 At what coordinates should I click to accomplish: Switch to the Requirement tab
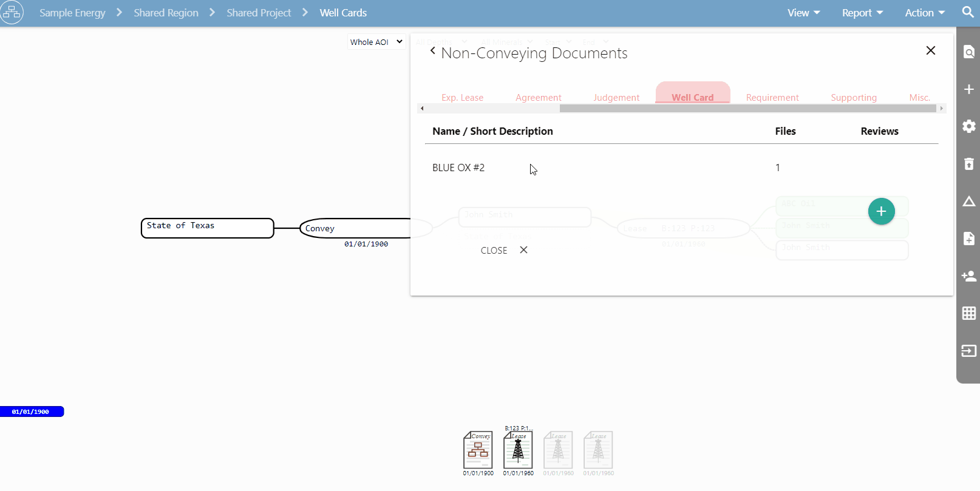pos(772,97)
